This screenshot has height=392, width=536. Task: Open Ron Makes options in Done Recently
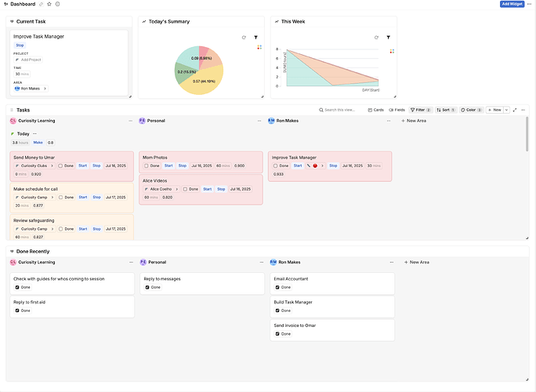tap(392, 263)
